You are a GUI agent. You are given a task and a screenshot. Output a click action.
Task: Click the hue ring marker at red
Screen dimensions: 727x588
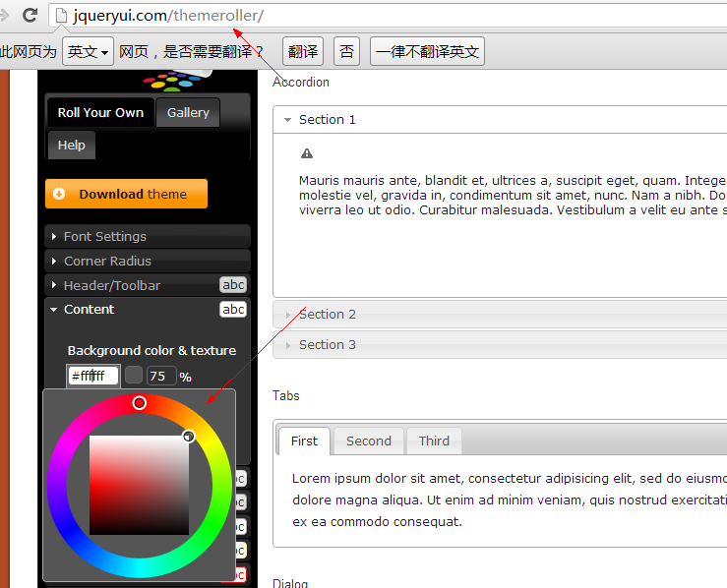(x=139, y=403)
